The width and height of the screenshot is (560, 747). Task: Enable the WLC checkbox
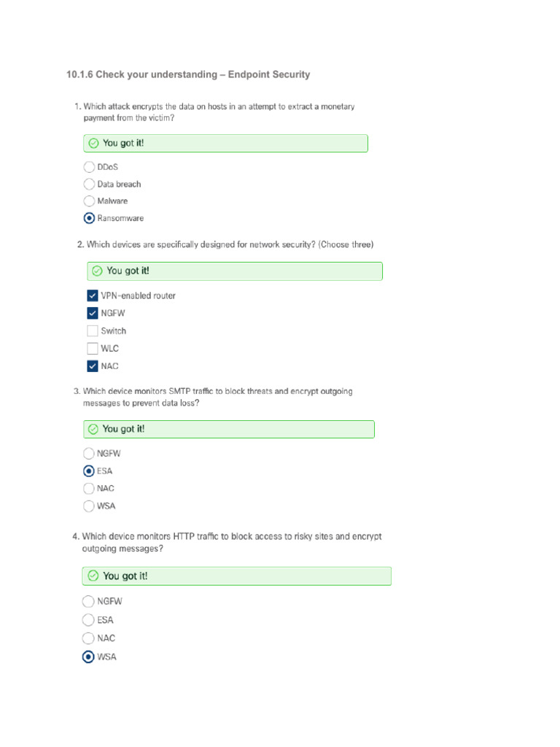click(x=93, y=348)
